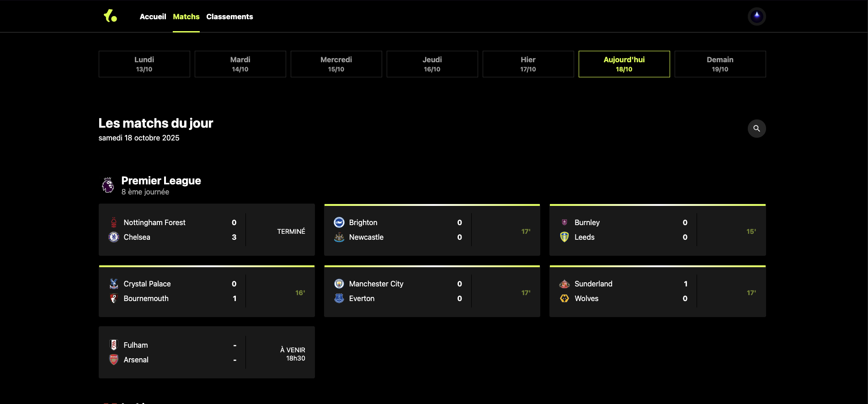This screenshot has width=868, height=404.
Task: Click the green site logo icon
Action: 110,16
